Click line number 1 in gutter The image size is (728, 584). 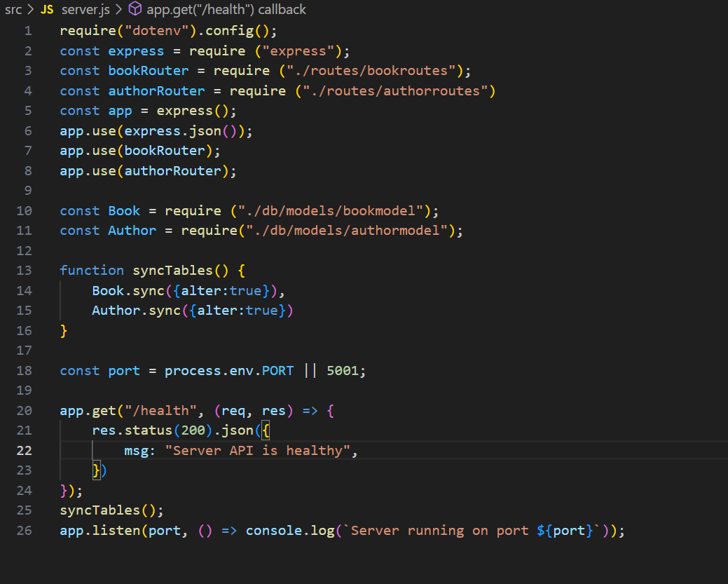click(x=28, y=31)
